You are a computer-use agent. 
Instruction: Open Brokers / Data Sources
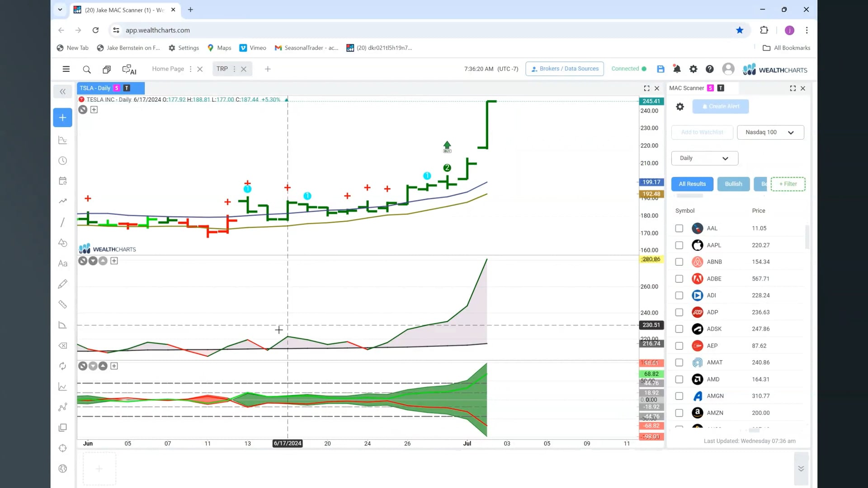point(565,69)
